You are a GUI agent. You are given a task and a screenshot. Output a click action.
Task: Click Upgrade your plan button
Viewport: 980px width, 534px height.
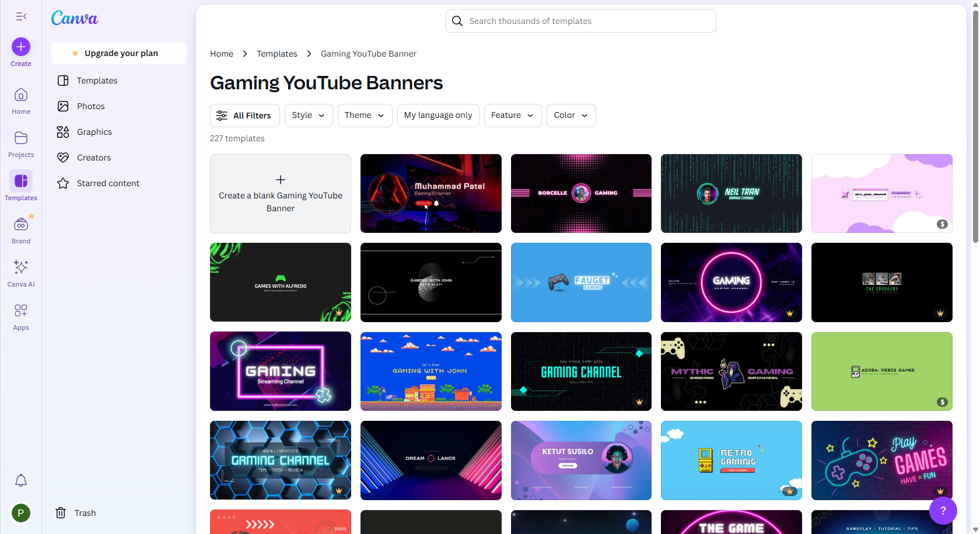[119, 53]
